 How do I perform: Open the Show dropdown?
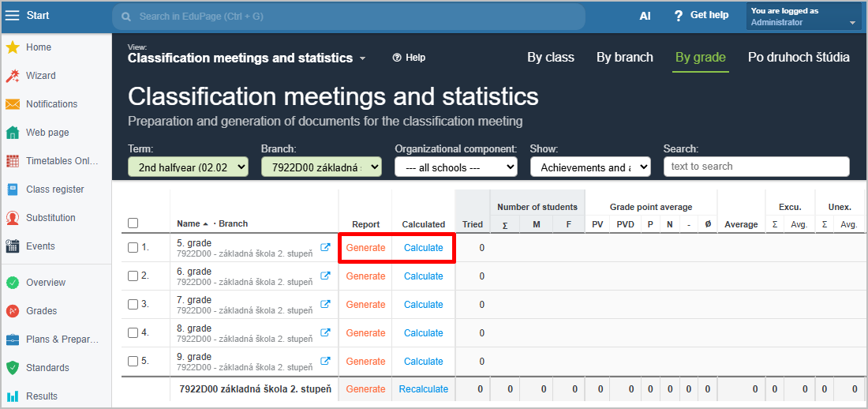coord(589,167)
